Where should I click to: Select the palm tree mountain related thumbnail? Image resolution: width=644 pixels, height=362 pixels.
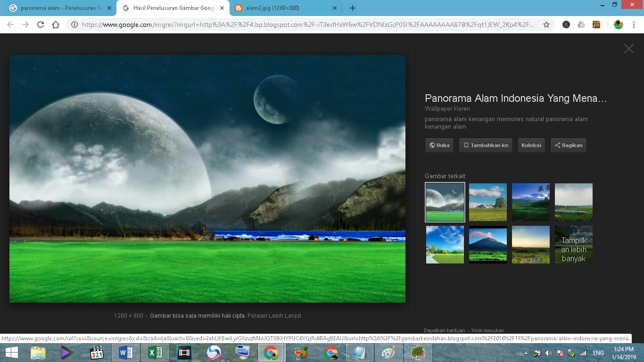531,202
